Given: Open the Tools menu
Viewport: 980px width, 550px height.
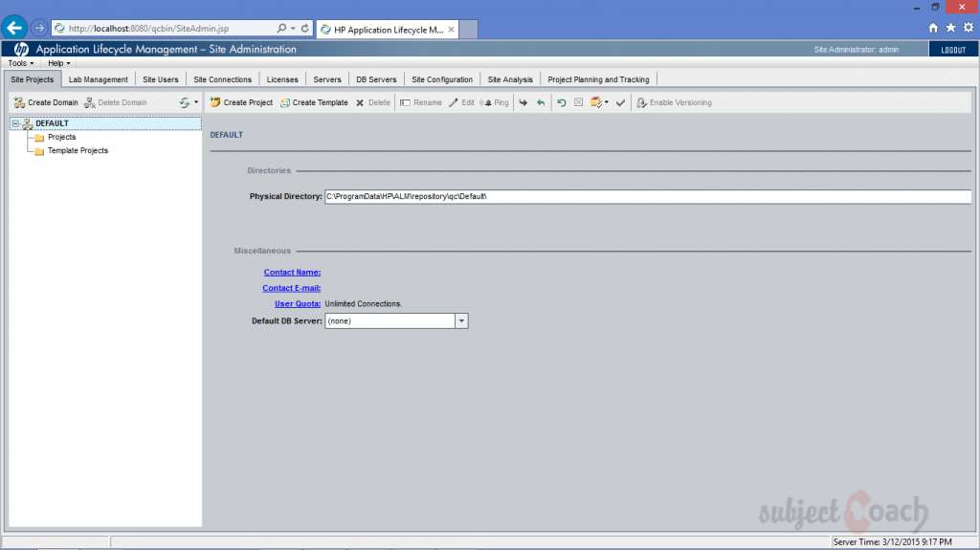Looking at the screenshot, I should (x=21, y=63).
